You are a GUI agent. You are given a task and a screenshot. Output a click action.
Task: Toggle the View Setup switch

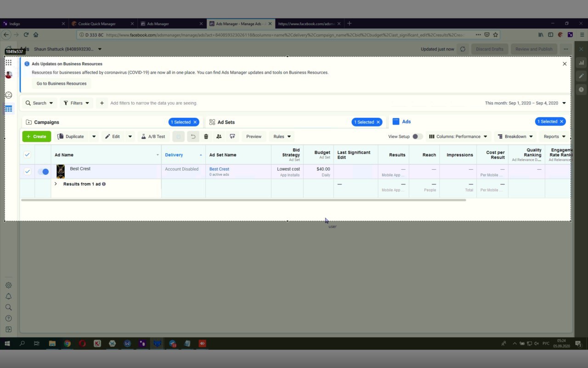click(x=417, y=137)
